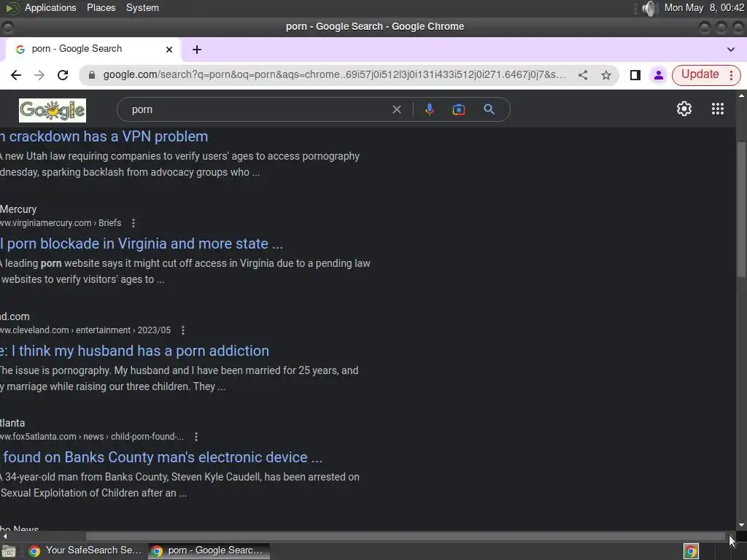Click the forward navigation arrow

(x=39, y=75)
